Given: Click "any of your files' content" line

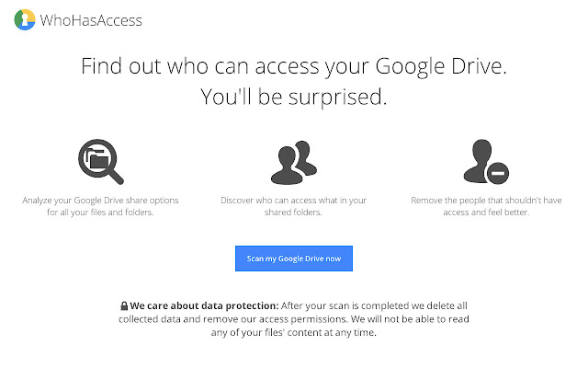Looking at the screenshot, I should pos(293,333).
